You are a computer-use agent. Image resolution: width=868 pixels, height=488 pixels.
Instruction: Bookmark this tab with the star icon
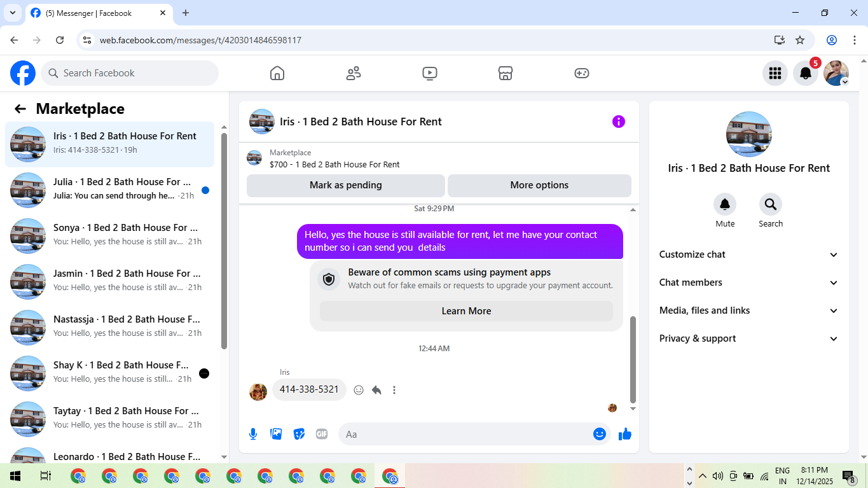pos(800,40)
